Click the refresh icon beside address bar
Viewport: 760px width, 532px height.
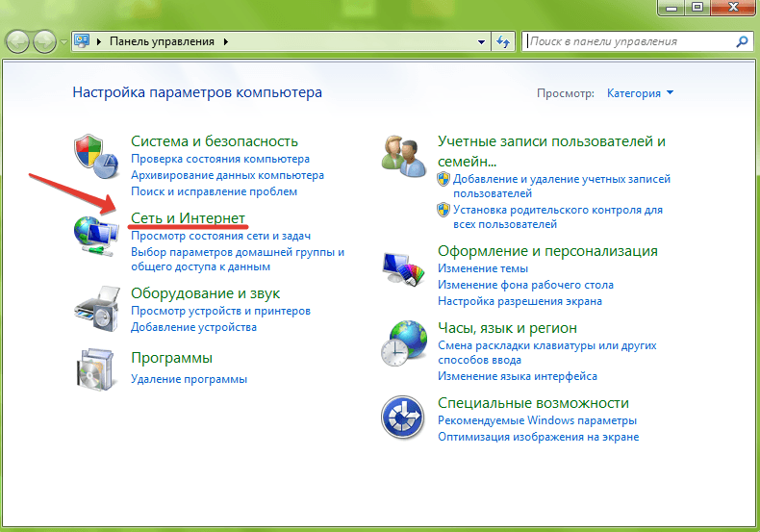(502, 41)
